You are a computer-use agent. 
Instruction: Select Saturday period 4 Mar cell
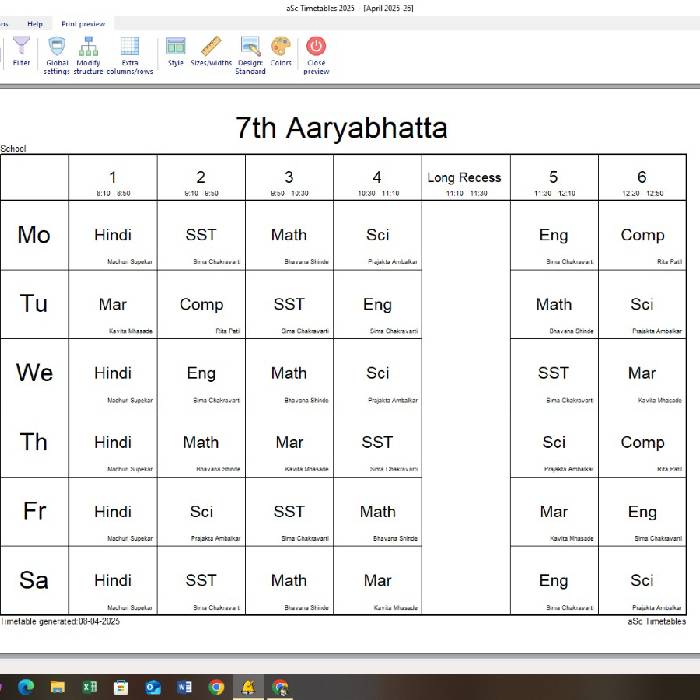coord(377,580)
